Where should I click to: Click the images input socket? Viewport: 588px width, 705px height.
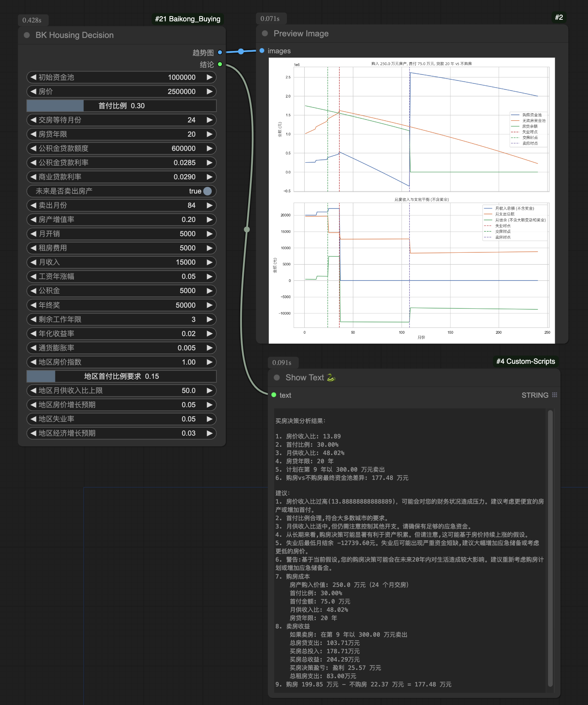click(262, 51)
